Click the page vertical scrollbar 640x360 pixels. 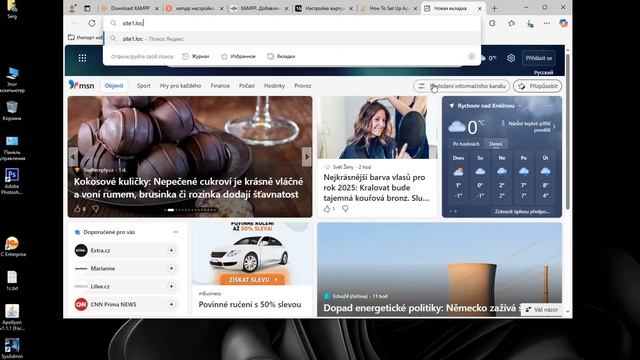[x=568, y=131]
